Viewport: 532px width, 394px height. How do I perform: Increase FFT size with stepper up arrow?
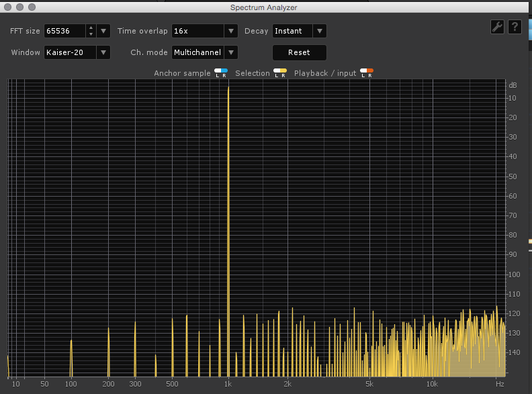(91, 28)
